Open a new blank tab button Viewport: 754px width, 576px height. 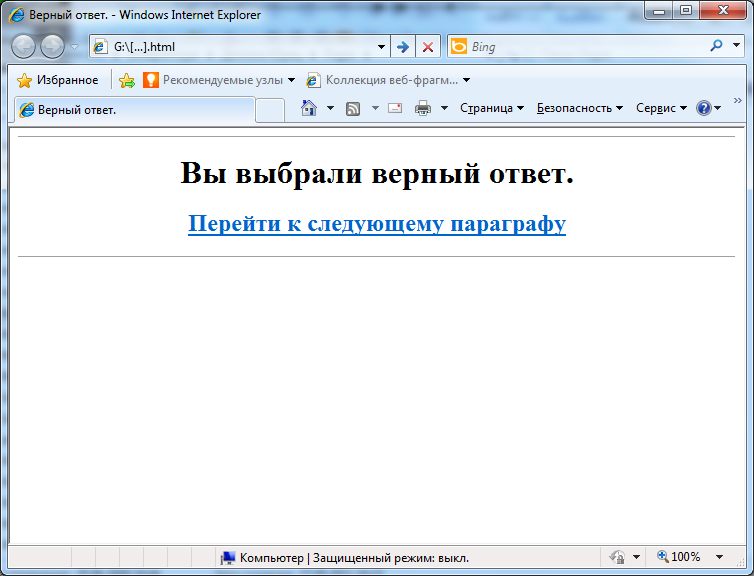[270, 110]
